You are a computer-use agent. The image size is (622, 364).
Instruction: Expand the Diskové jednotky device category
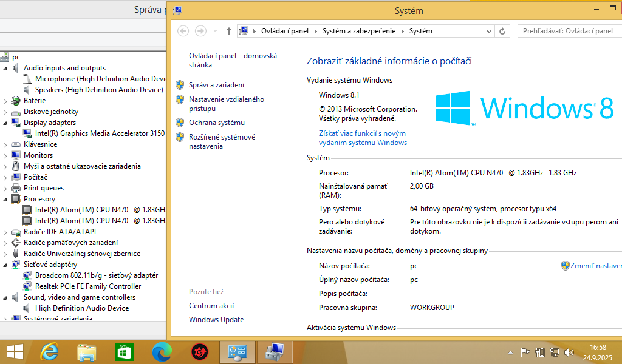(4, 112)
